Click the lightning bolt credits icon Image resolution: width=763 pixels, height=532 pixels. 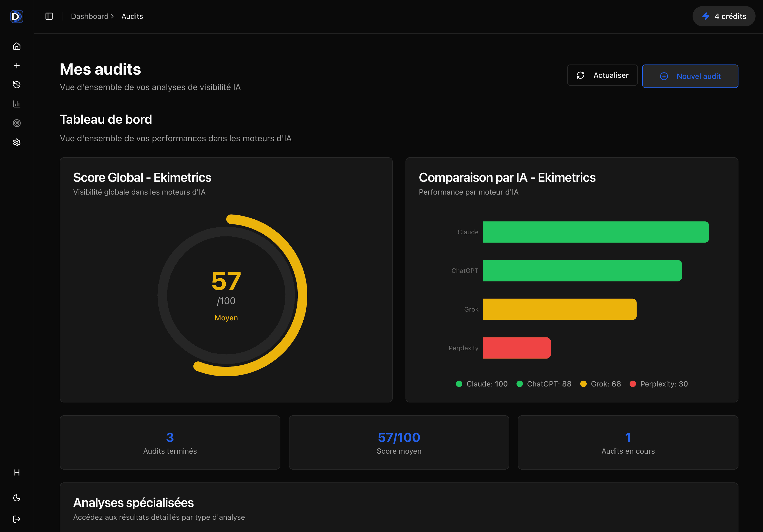coord(706,16)
